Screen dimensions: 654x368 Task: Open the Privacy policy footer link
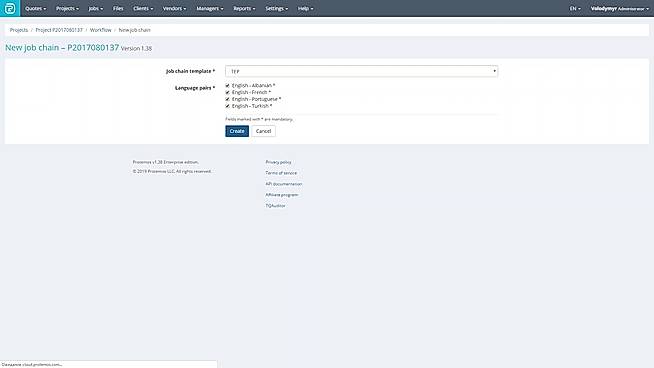[278, 162]
